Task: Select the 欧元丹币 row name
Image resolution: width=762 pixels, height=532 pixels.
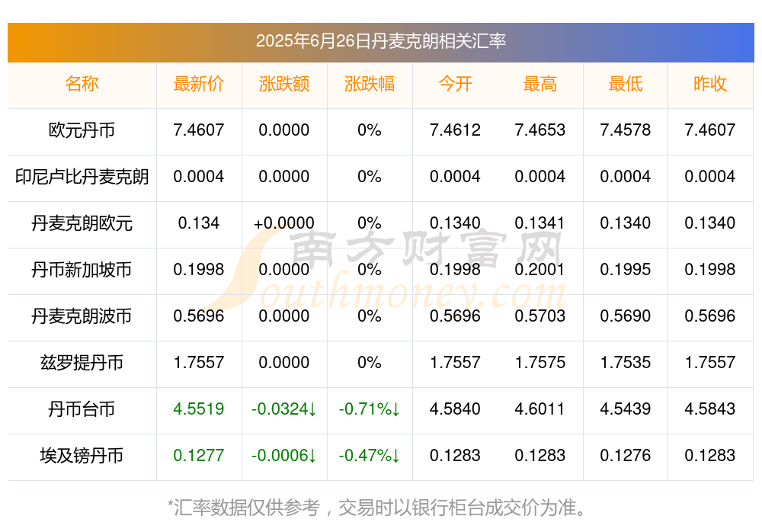Action: coord(82,130)
